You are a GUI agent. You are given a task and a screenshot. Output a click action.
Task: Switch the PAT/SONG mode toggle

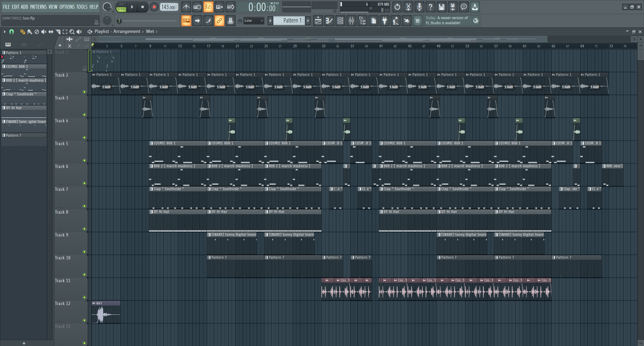121,7
